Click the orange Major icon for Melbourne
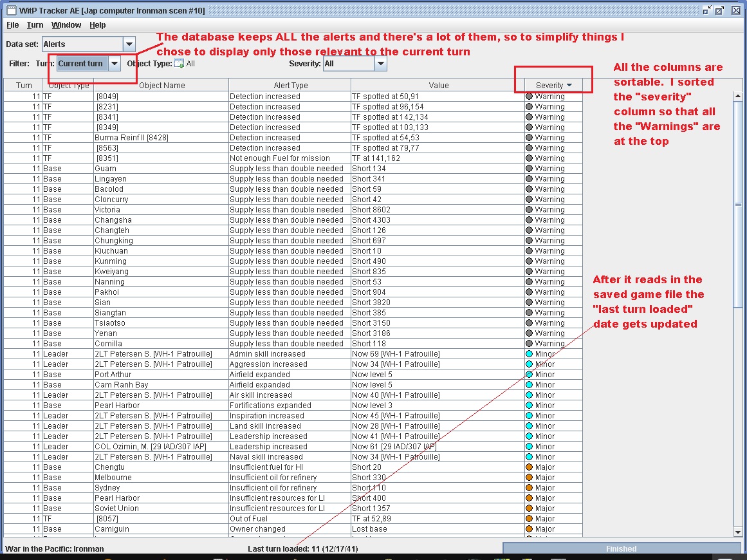Image resolution: width=747 pixels, height=560 pixels. (529, 478)
